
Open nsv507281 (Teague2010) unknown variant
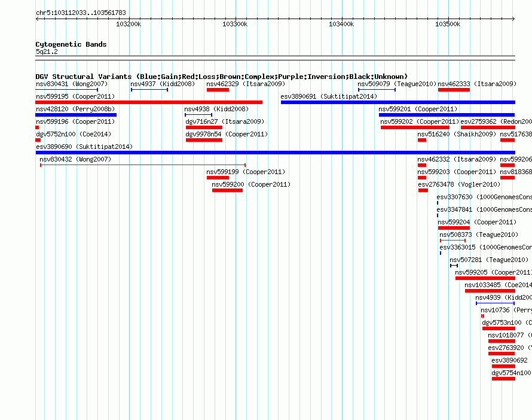coord(454,266)
